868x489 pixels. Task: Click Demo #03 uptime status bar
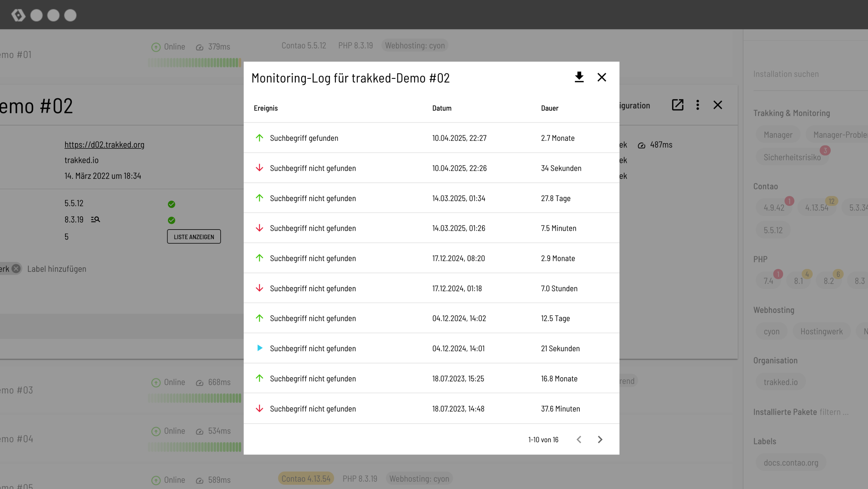(x=194, y=398)
